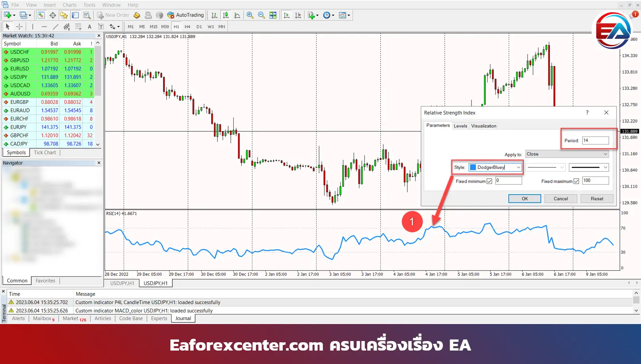Select the draw trendline tool
The image size is (641, 364).
click(x=55, y=27)
